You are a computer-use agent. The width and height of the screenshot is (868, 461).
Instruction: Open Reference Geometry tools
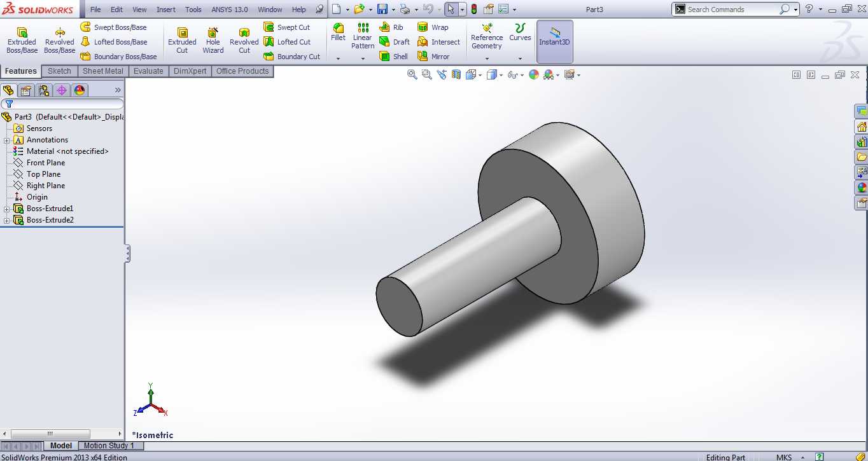pos(487,36)
